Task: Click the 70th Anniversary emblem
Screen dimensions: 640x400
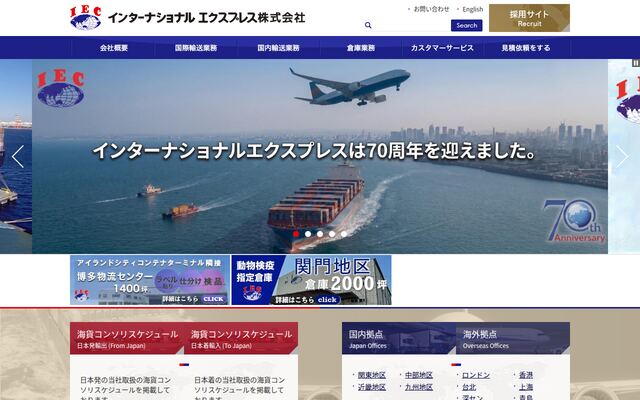Action: point(575,221)
